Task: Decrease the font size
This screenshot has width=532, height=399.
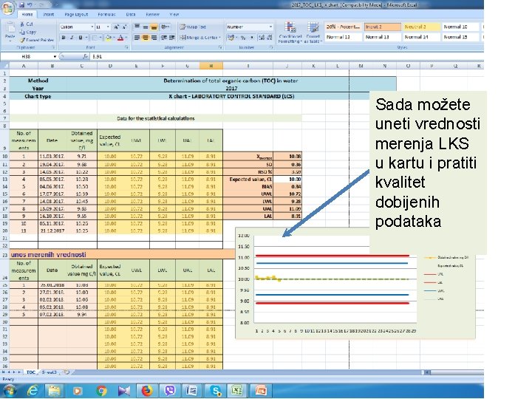Action: [x=124, y=27]
